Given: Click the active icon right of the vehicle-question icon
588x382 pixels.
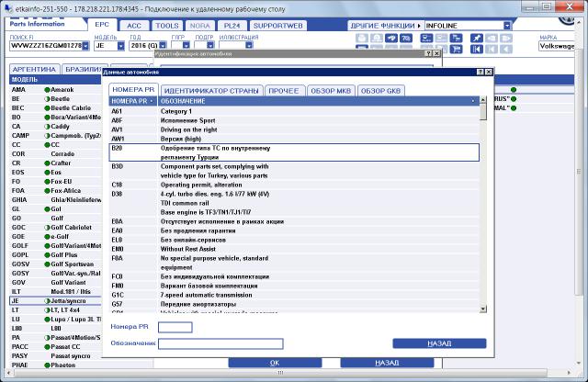Looking at the screenshot, I should pyautogui.click(x=426, y=39).
